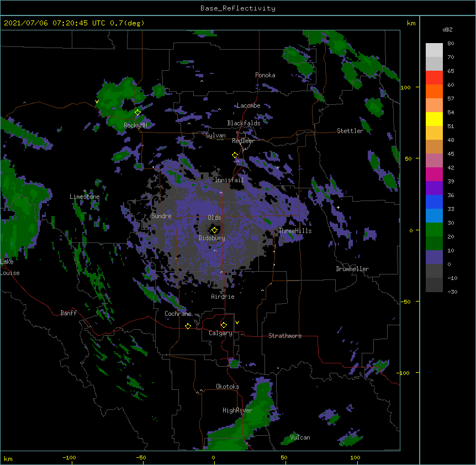Click the Limestone label
Screen dimensions: 476x465
coord(84,197)
